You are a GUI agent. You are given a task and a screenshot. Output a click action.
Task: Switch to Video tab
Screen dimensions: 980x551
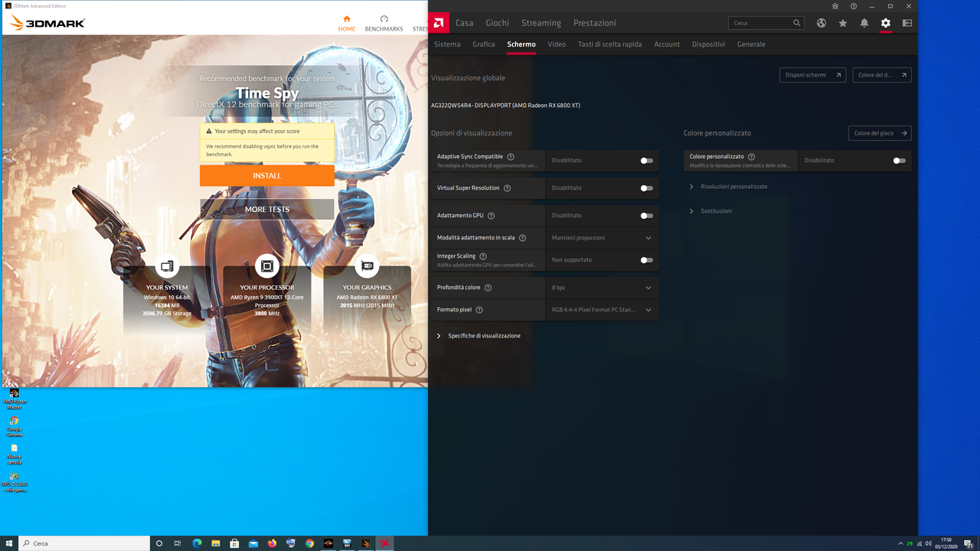[557, 44]
